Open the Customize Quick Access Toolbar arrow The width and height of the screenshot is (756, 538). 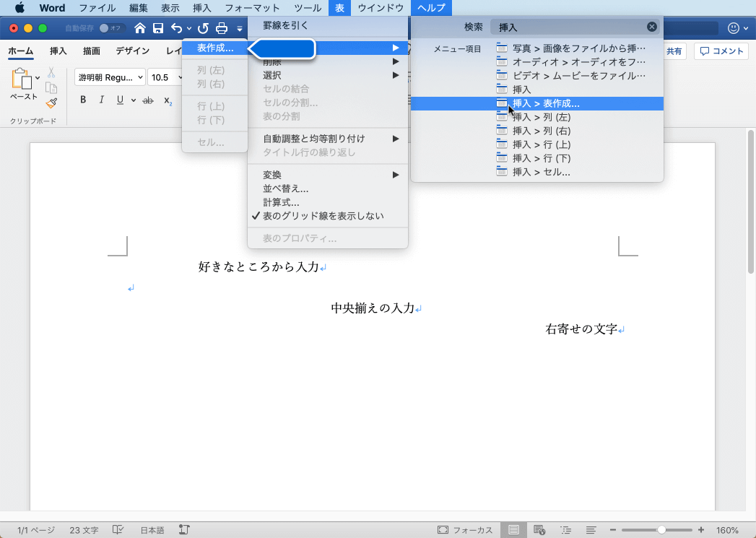(x=240, y=29)
